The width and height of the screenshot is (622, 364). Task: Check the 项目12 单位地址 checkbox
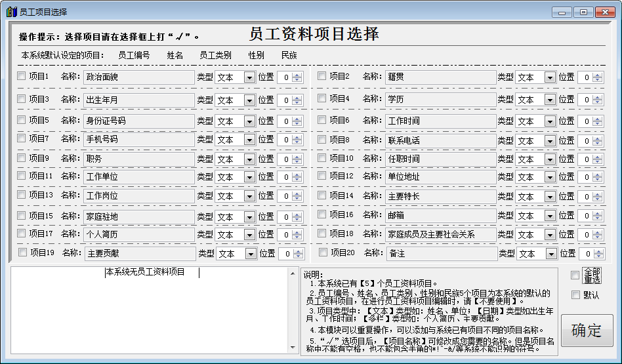322,175
